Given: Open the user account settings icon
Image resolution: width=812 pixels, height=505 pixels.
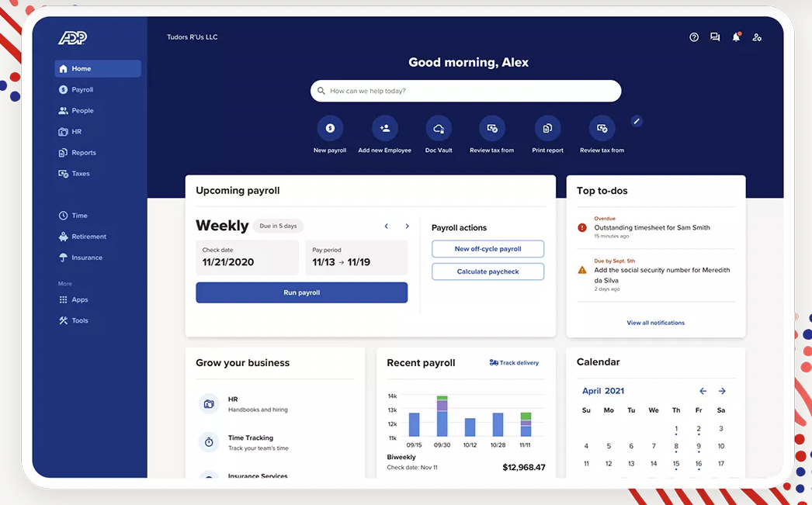Looking at the screenshot, I should coord(757,37).
